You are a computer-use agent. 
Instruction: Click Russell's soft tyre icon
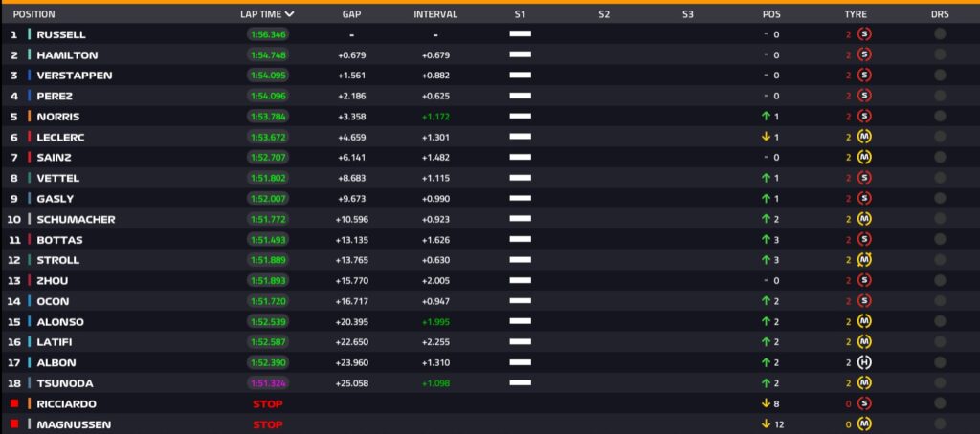864,34
